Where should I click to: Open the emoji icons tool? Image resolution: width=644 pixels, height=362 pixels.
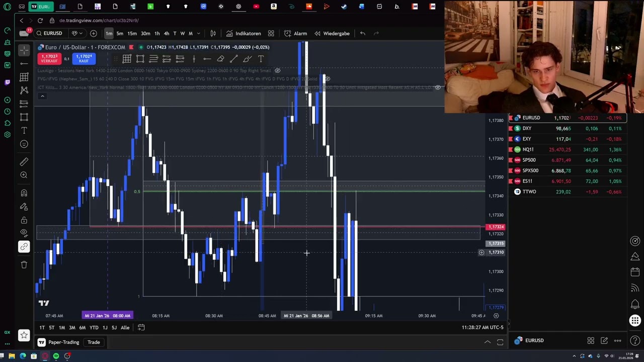coord(24,144)
